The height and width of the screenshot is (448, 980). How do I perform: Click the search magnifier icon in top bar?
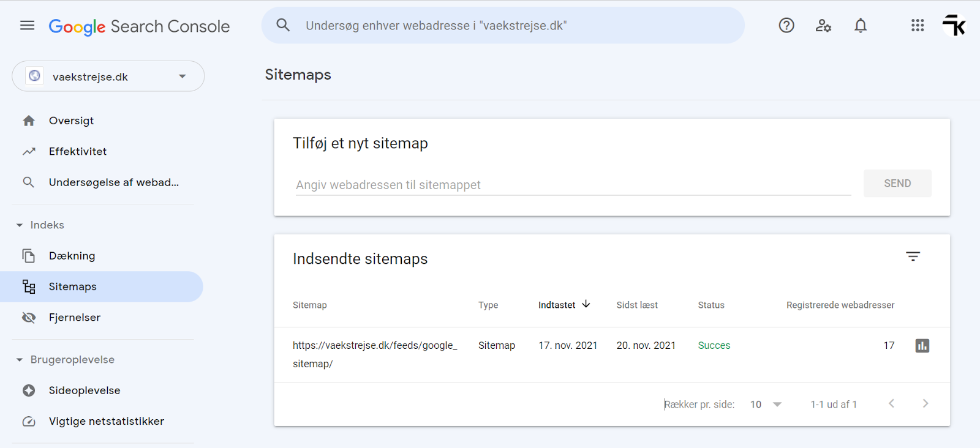(283, 25)
